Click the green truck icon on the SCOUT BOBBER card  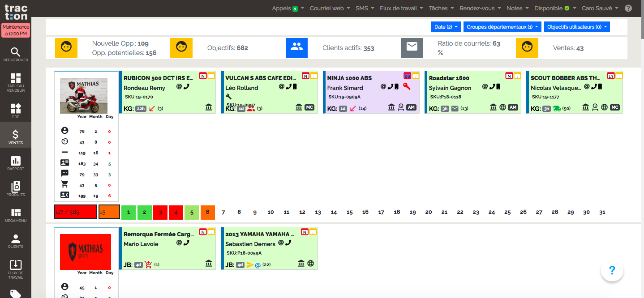click(557, 108)
